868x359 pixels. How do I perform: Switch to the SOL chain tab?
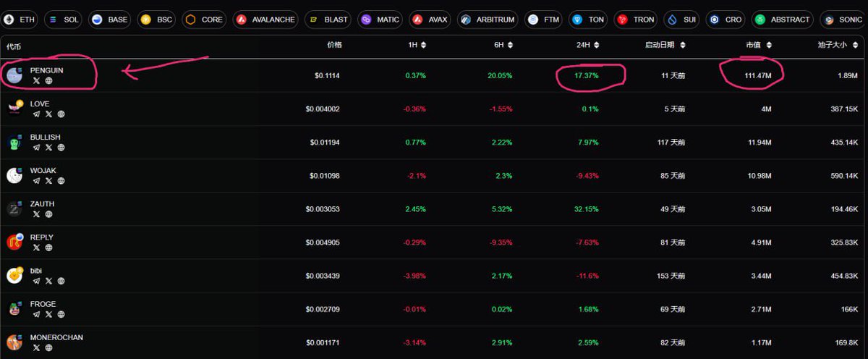coord(63,20)
